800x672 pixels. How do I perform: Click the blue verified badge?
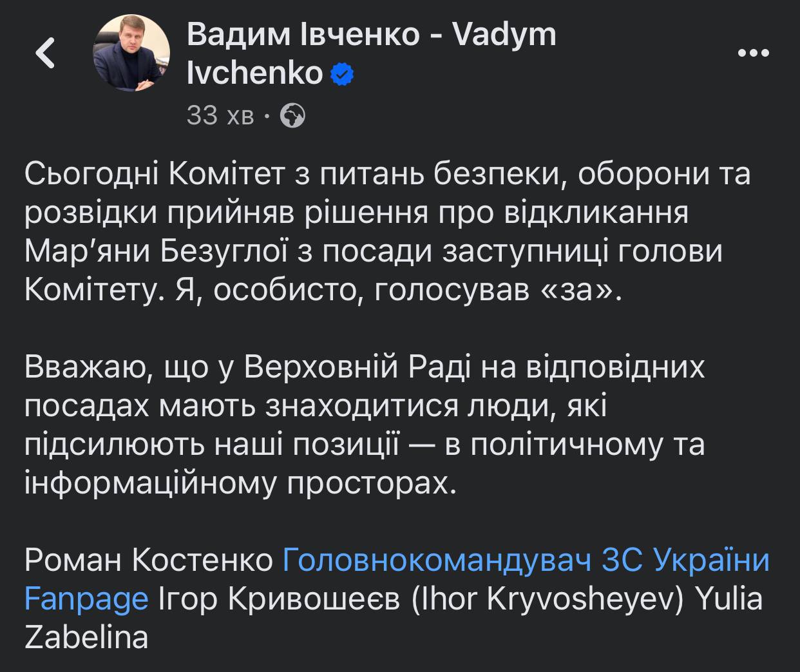[x=342, y=74]
